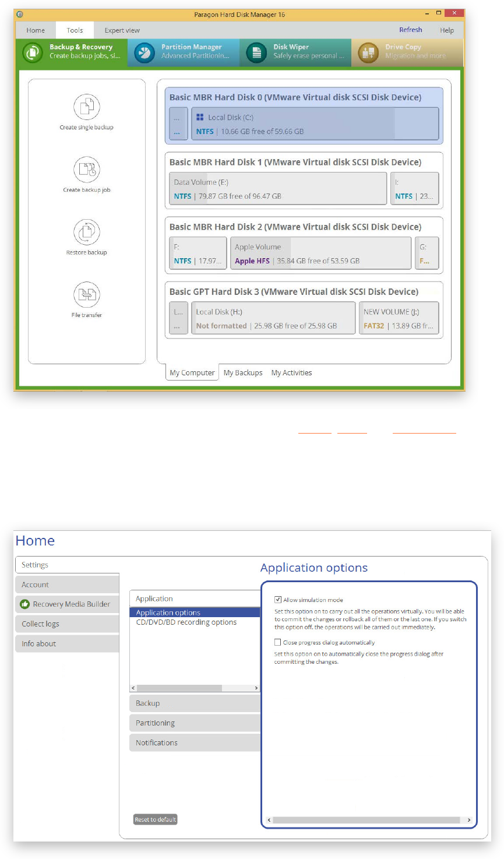Viewport: 504px width, 859px height.
Task: Click the Create single backup icon
Action: click(x=86, y=107)
